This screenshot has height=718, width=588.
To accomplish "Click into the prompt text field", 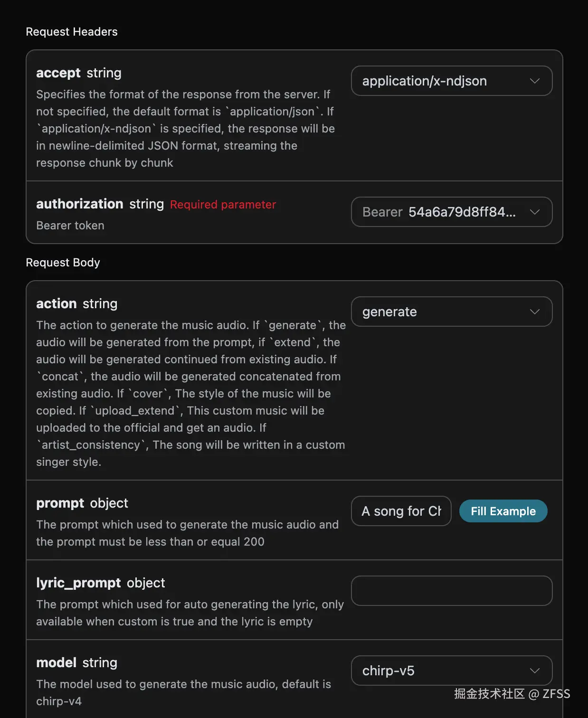I will [x=401, y=511].
